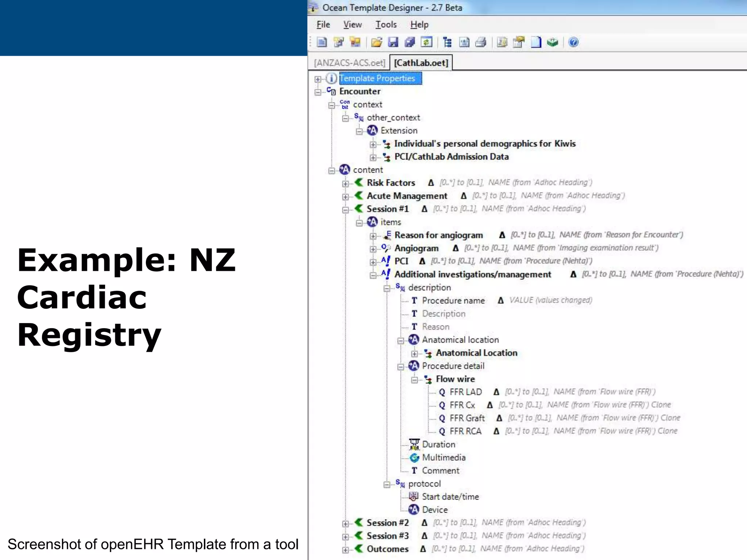
Task: Open the Tools menu
Action: tap(386, 24)
